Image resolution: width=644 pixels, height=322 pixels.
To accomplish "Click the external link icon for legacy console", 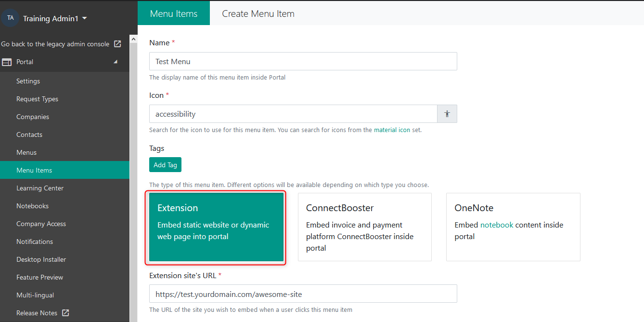I will 117,44.
